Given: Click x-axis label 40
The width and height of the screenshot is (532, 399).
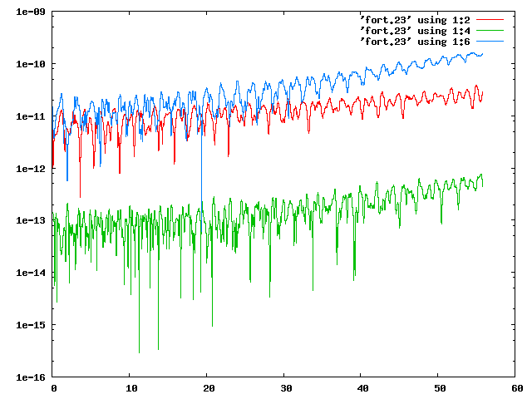Looking at the screenshot, I should [x=362, y=388].
